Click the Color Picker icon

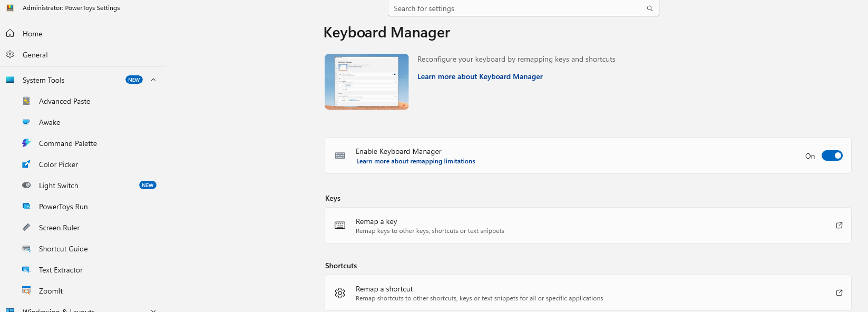point(26,164)
